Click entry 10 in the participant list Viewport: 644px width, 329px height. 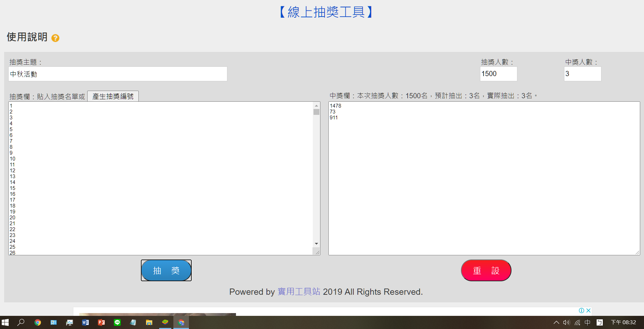(12, 159)
